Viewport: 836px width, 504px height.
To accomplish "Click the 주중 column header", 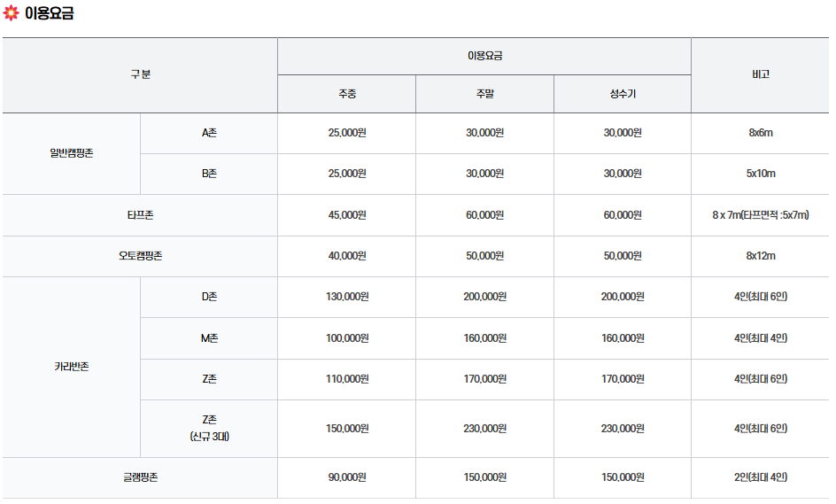I will pyautogui.click(x=347, y=94).
